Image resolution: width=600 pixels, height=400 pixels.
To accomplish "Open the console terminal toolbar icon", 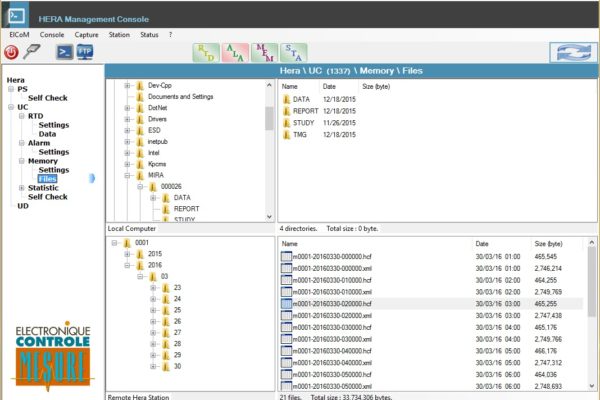I will (x=65, y=52).
